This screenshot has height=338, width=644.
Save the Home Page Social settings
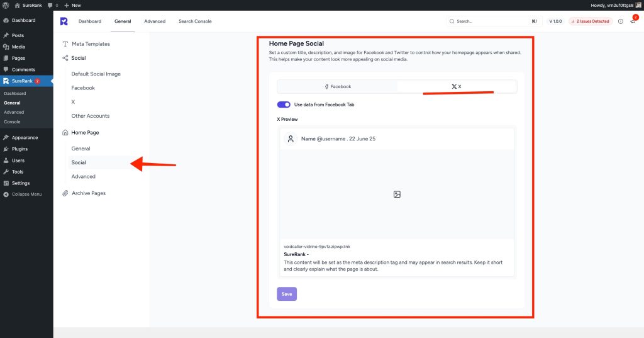coord(287,294)
